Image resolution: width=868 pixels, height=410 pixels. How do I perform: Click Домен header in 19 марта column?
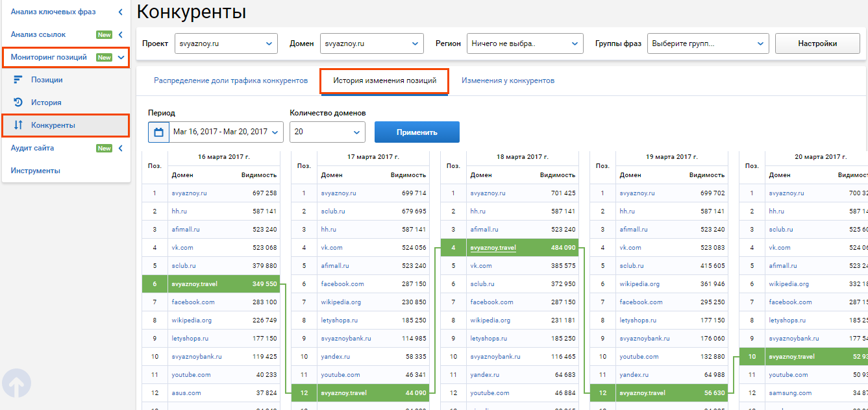(x=630, y=175)
